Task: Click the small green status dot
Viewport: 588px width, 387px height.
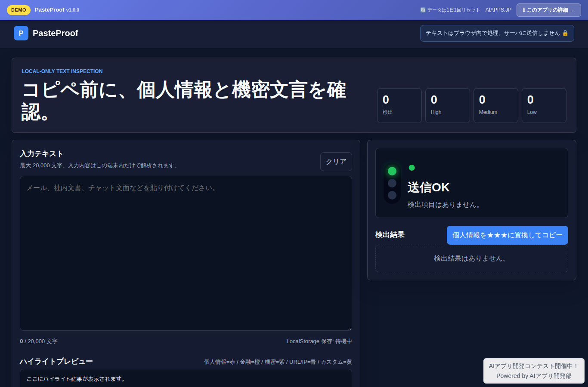Action: click(412, 168)
